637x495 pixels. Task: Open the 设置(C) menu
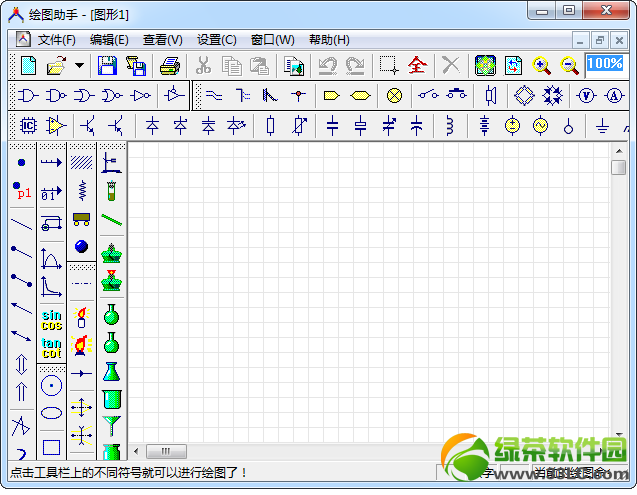[217, 40]
